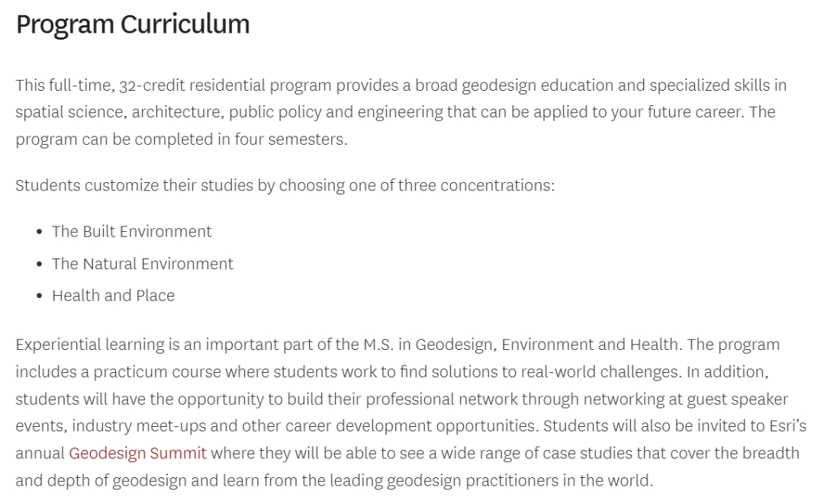
Task: Select The Natural Environment list item
Action: pos(143,264)
